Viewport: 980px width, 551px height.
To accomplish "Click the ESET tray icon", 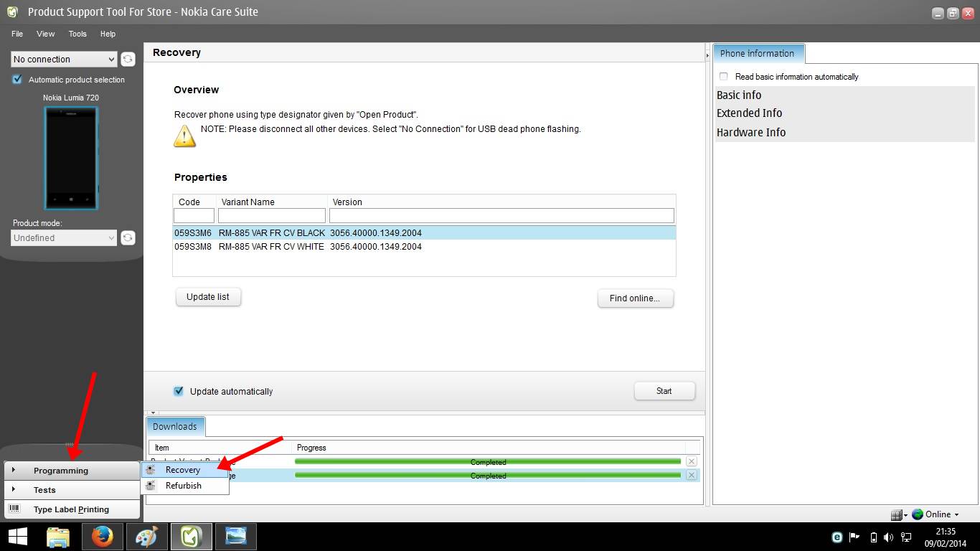I will (x=837, y=537).
